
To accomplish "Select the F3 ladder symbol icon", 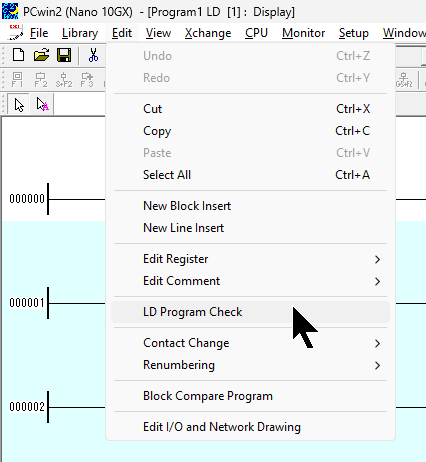I will (87, 80).
